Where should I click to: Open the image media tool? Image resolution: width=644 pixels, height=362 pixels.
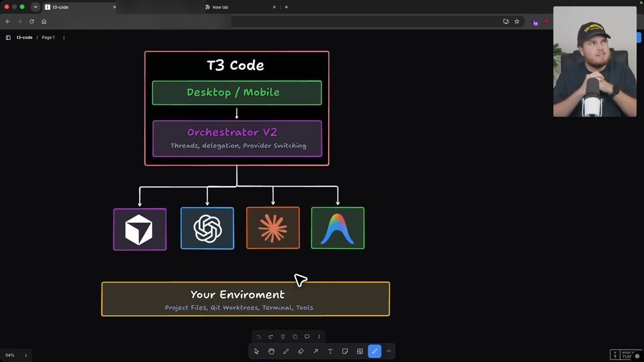coord(360,351)
